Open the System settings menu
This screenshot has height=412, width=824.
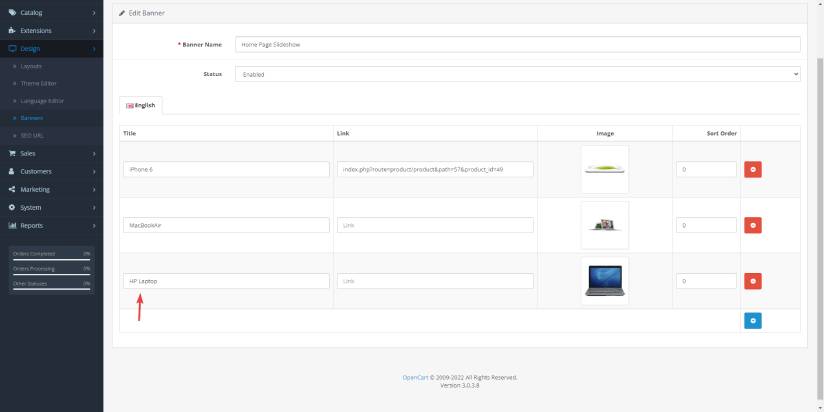[x=51, y=208]
